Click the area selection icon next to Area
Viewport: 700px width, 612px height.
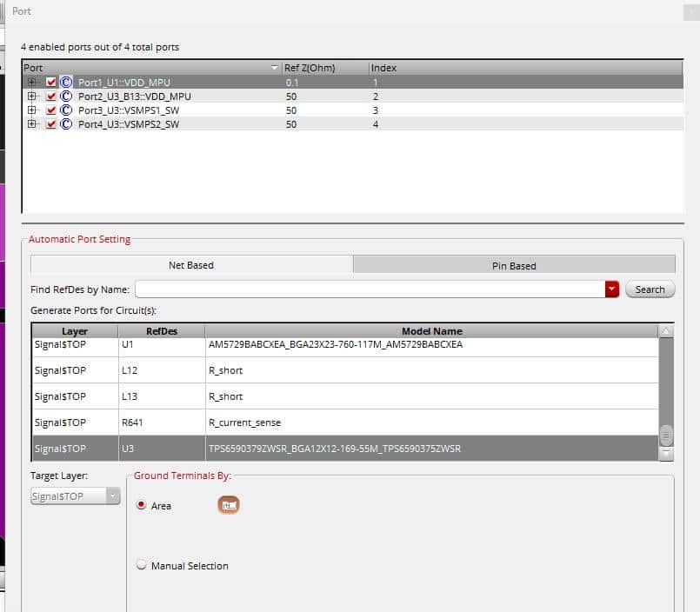coord(229,505)
